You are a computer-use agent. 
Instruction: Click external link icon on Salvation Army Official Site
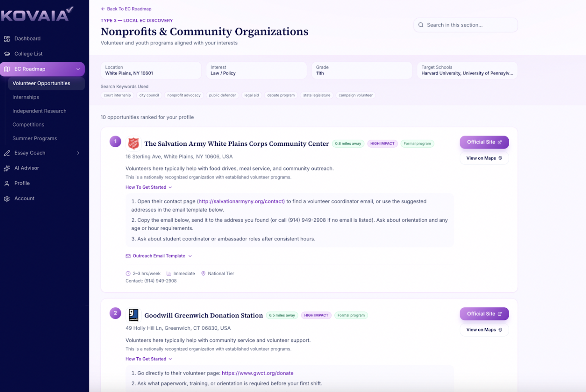500,142
